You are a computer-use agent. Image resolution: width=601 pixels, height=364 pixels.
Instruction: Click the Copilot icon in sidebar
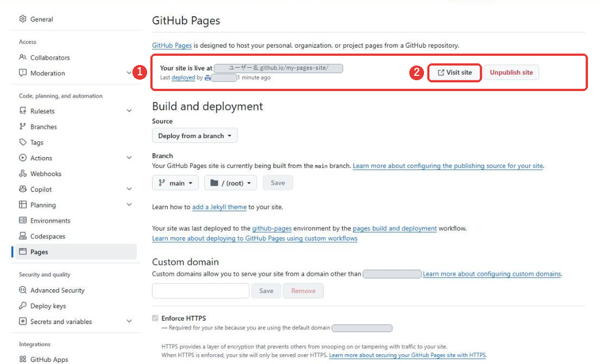22,189
